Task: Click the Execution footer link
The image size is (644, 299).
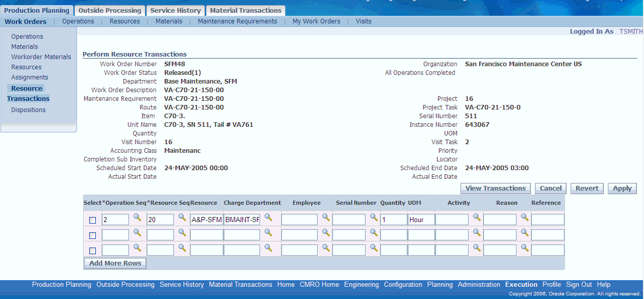Action: click(521, 285)
